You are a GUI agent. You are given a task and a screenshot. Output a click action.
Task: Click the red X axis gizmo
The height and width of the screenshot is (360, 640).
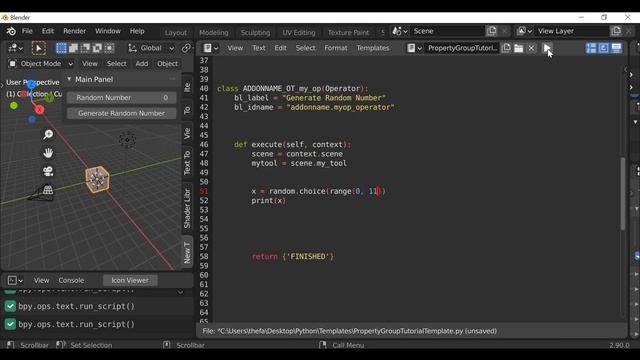39,109
